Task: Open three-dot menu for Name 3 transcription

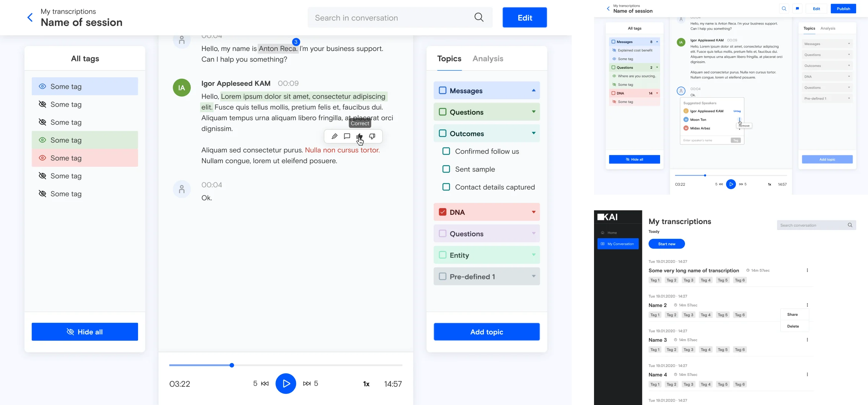Action: (x=807, y=340)
